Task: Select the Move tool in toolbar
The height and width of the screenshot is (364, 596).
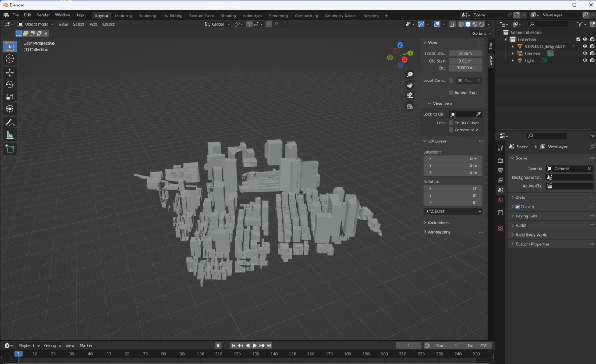Action: click(10, 72)
